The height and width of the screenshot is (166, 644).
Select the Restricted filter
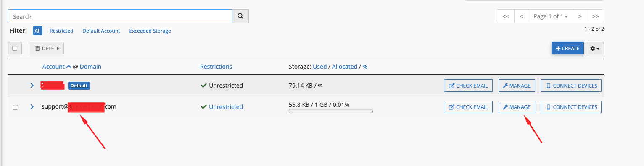point(61,31)
